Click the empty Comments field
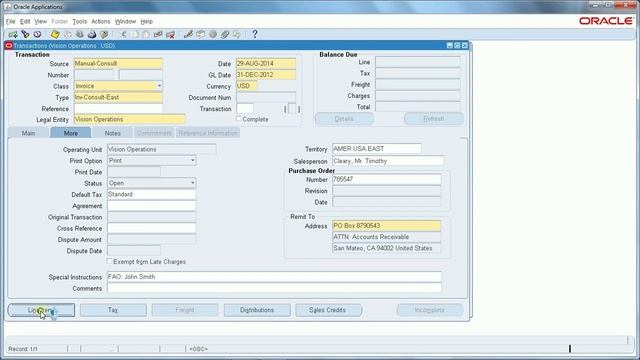The width and height of the screenshot is (640, 360). (274, 288)
